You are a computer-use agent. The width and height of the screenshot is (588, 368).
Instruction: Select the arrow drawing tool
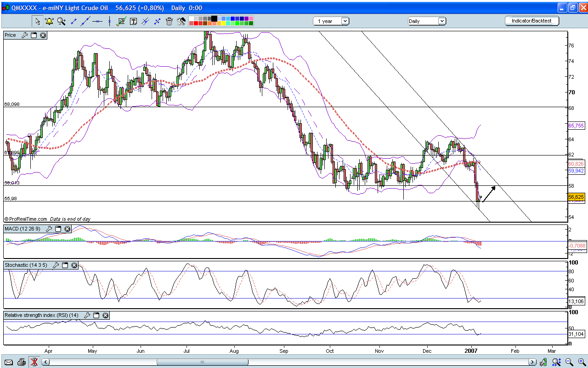(157, 21)
